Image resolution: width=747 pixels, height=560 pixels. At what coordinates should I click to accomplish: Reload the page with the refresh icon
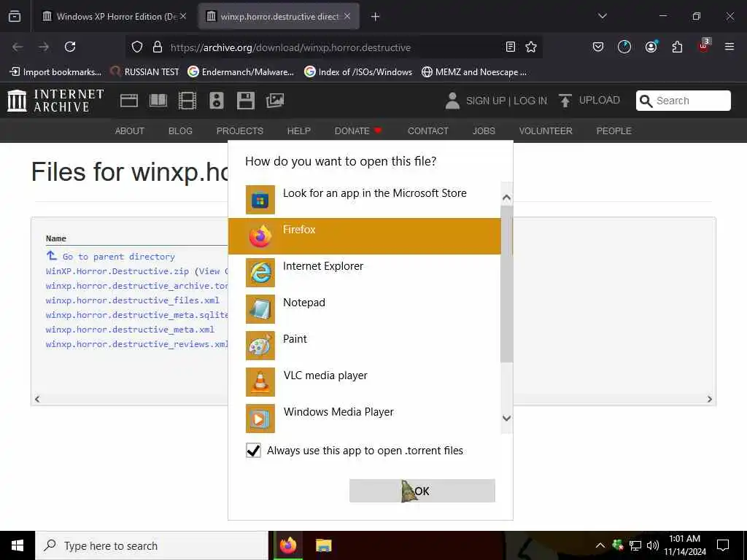pos(70,47)
